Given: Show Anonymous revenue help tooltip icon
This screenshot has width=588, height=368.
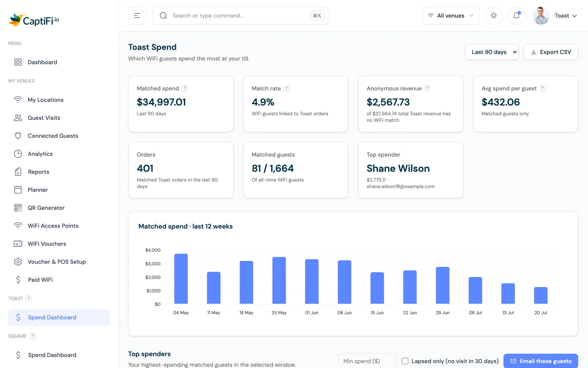Looking at the screenshot, I should click(x=427, y=88).
